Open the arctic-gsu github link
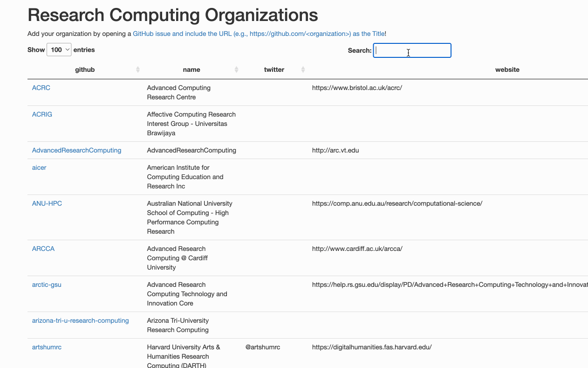The width and height of the screenshot is (588, 368). coord(47,285)
